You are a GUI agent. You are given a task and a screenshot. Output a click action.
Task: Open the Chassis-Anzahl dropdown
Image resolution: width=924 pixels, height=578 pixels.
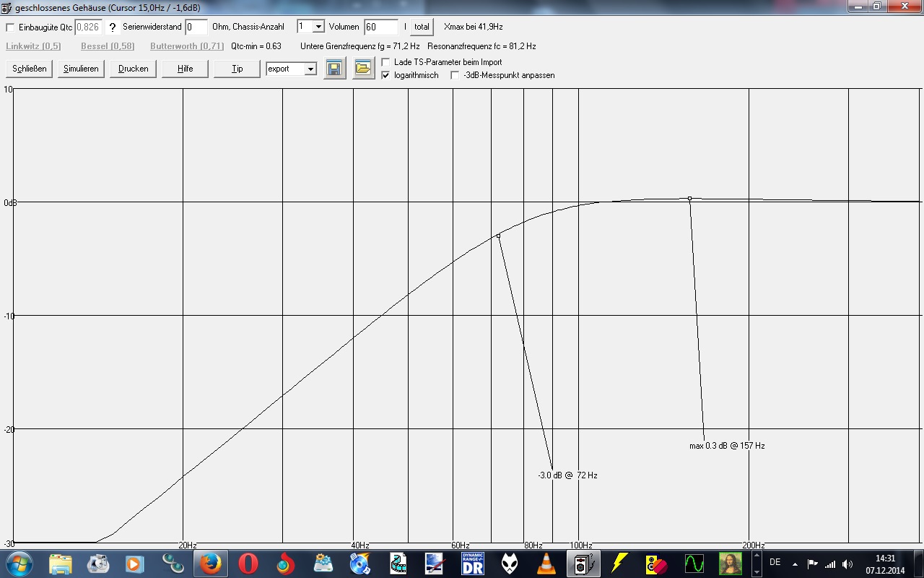318,27
